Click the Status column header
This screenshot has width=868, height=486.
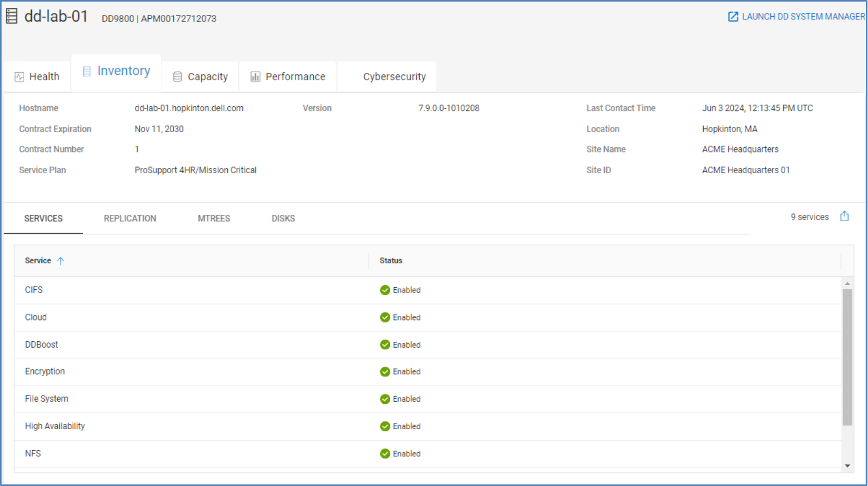coord(391,261)
